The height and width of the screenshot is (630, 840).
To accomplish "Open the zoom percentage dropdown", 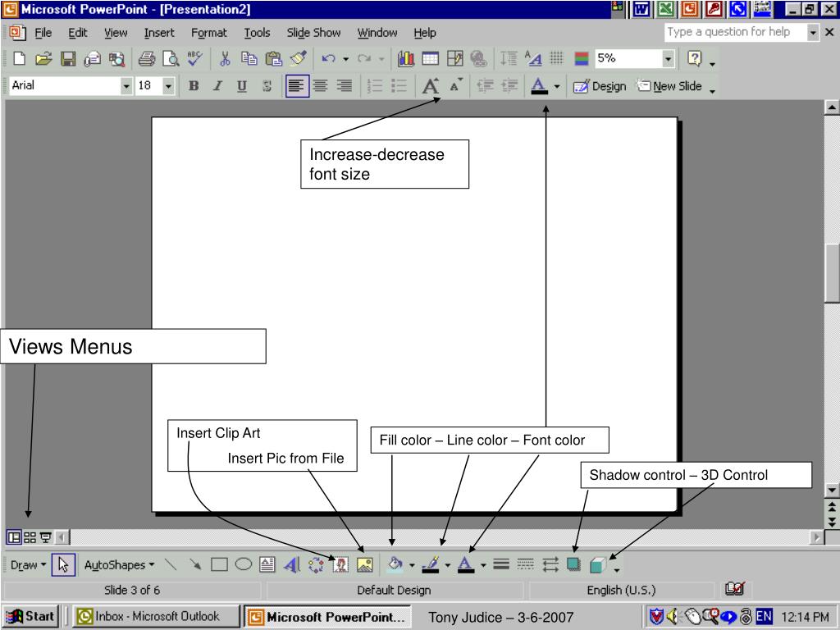I will [x=668, y=58].
